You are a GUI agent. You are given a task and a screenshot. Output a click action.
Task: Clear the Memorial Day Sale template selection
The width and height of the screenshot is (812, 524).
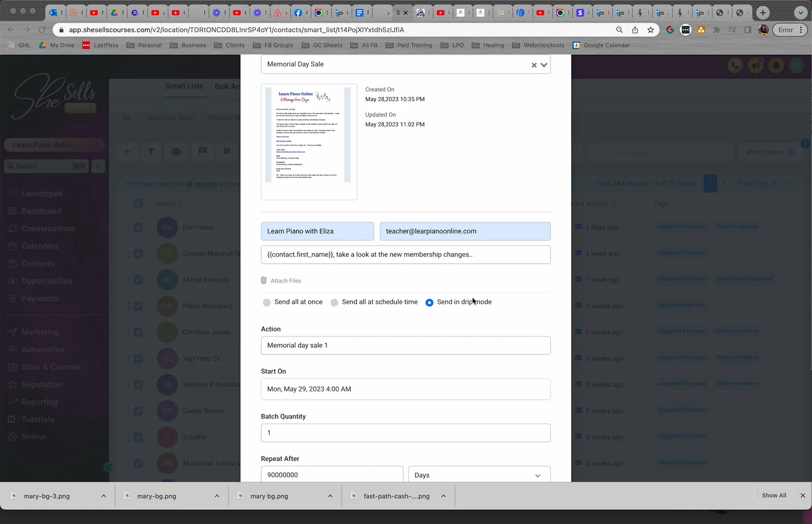point(534,65)
